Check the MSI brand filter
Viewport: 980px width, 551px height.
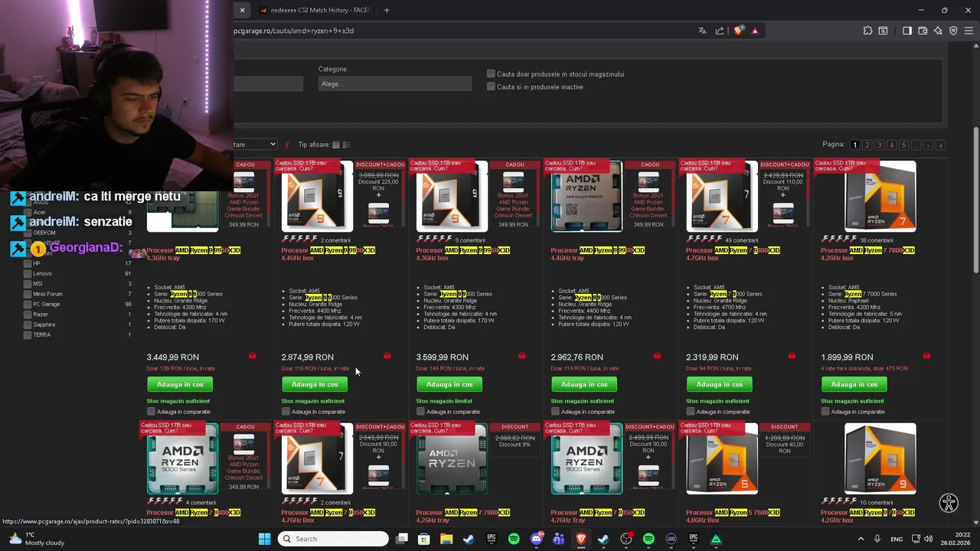click(x=28, y=284)
